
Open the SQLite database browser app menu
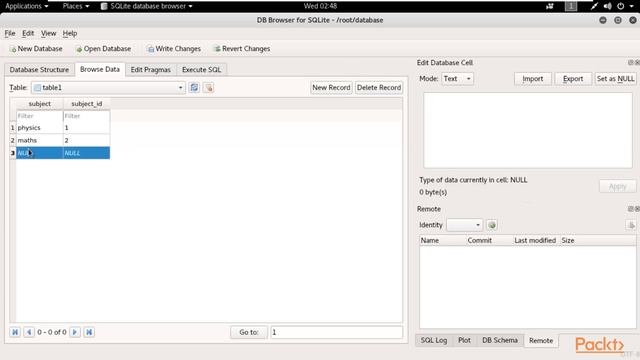[x=147, y=6]
